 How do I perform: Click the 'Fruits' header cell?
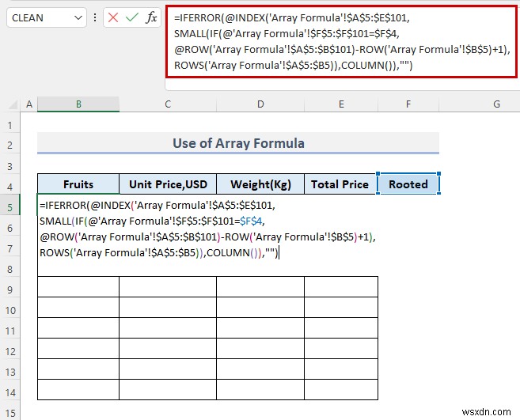tap(78, 184)
